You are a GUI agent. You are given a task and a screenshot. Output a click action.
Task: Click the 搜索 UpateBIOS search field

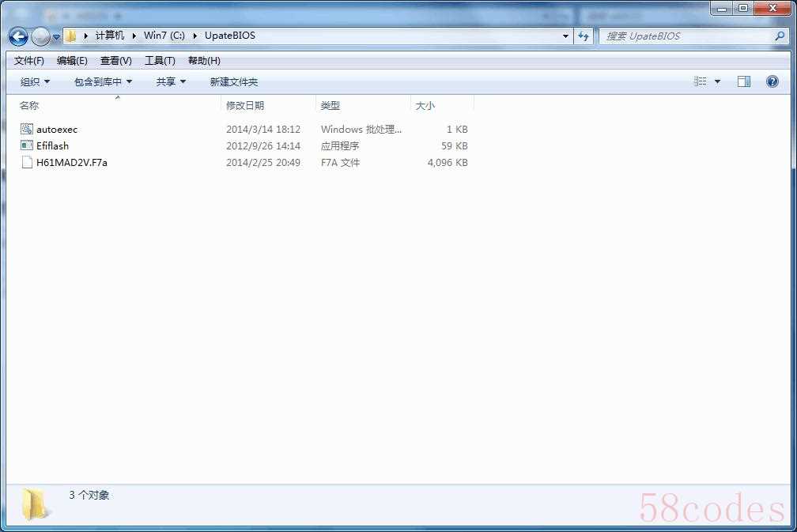pyautogui.click(x=684, y=36)
